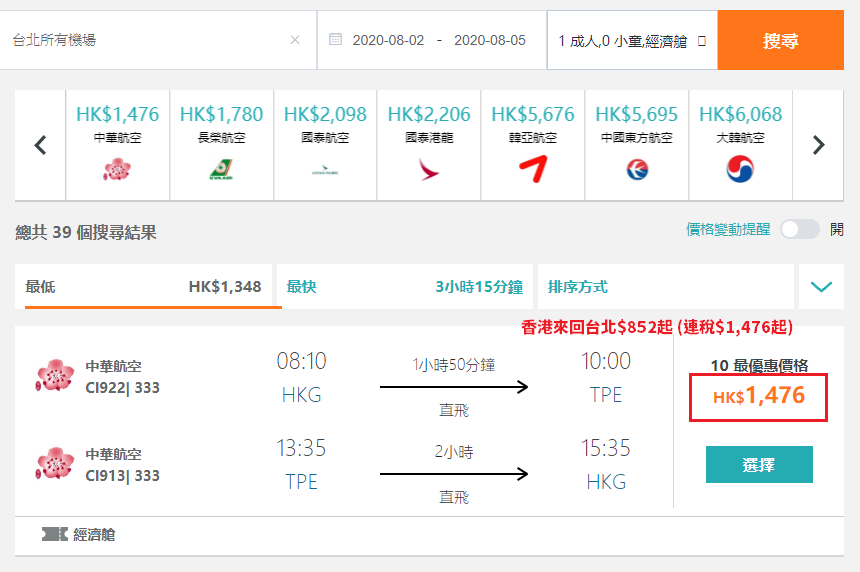
Task: Toggle the 價格變動提醒 price alert switch
Action: tap(800, 229)
